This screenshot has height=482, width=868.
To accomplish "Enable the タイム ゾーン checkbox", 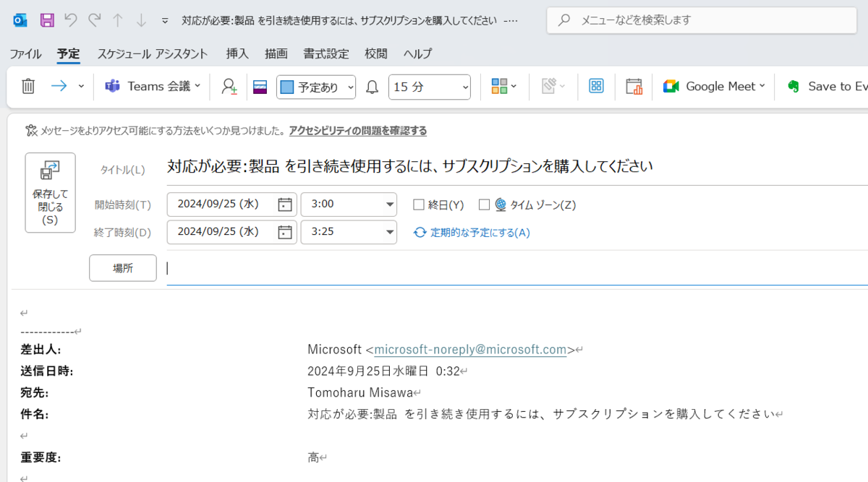I will [484, 205].
